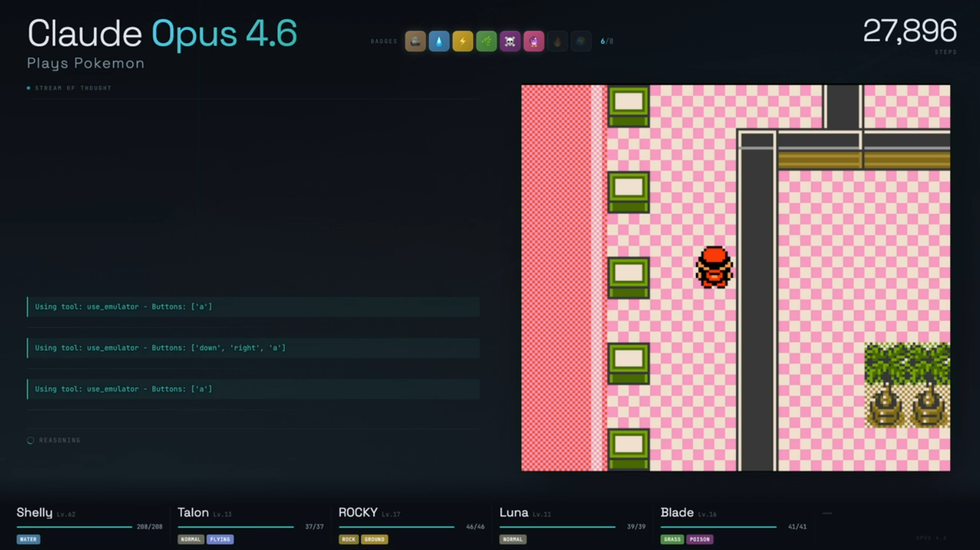Click Luna's Lv.11 level text
This screenshot has height=550, width=980.
pos(542,514)
